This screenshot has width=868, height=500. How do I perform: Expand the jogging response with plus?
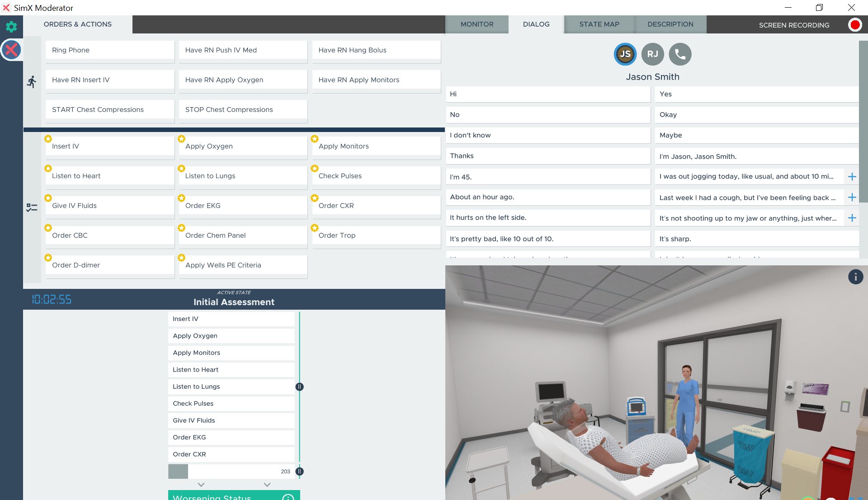coord(852,177)
